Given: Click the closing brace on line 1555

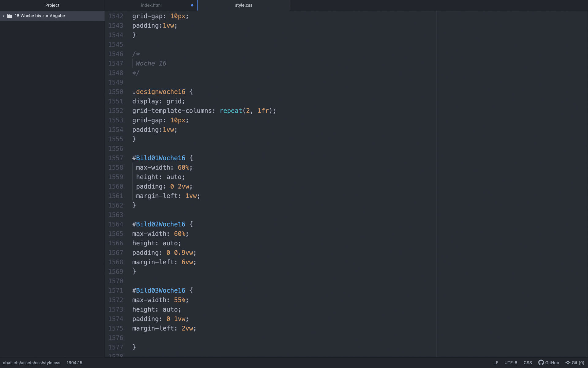Looking at the screenshot, I should coord(134,139).
